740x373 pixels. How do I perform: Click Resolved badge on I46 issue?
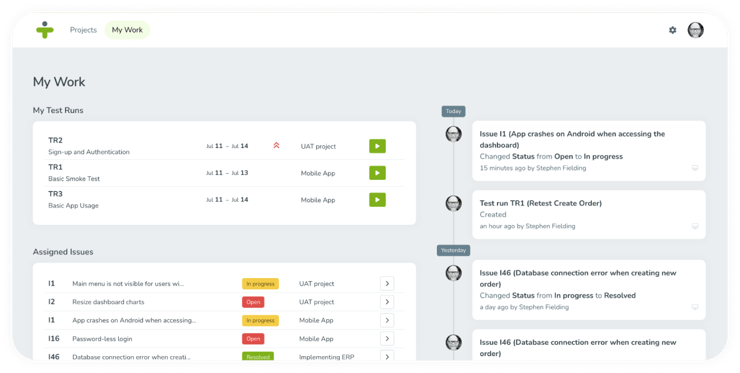(x=258, y=357)
